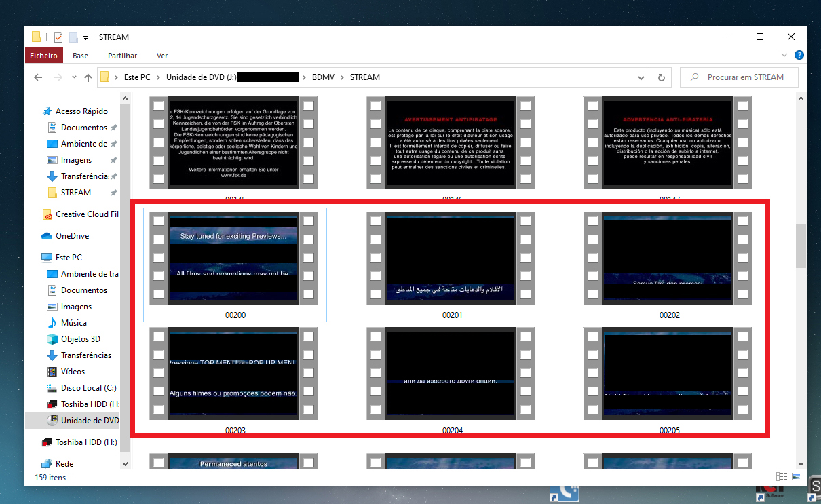This screenshot has height=504, width=821.
Task: Click Este PC in address bar
Action: click(137, 77)
